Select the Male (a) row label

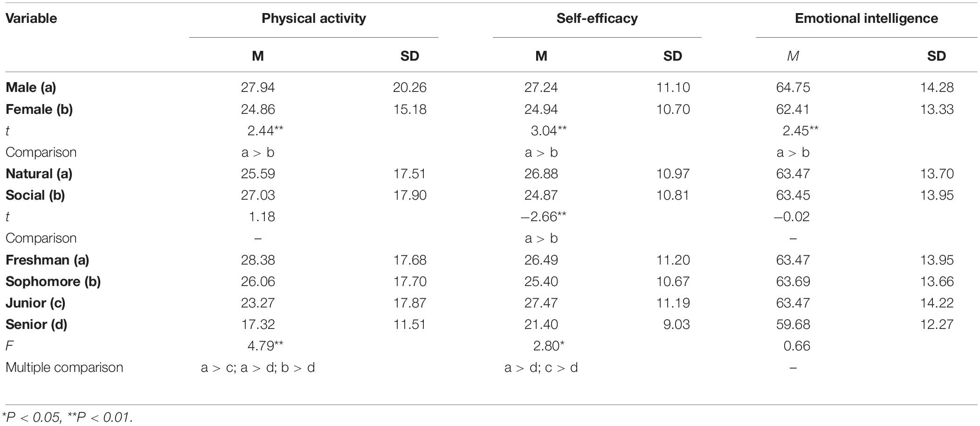coord(31,87)
